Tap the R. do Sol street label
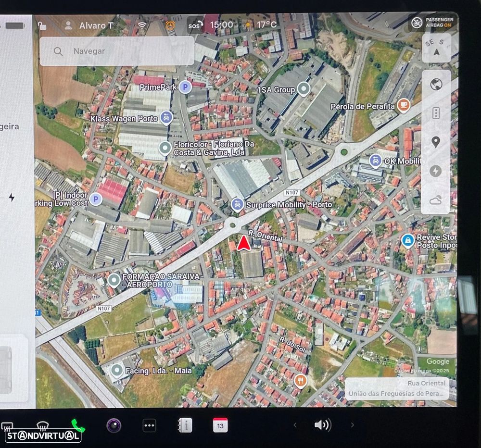Screen dimensions: 481x448 pos(292,344)
